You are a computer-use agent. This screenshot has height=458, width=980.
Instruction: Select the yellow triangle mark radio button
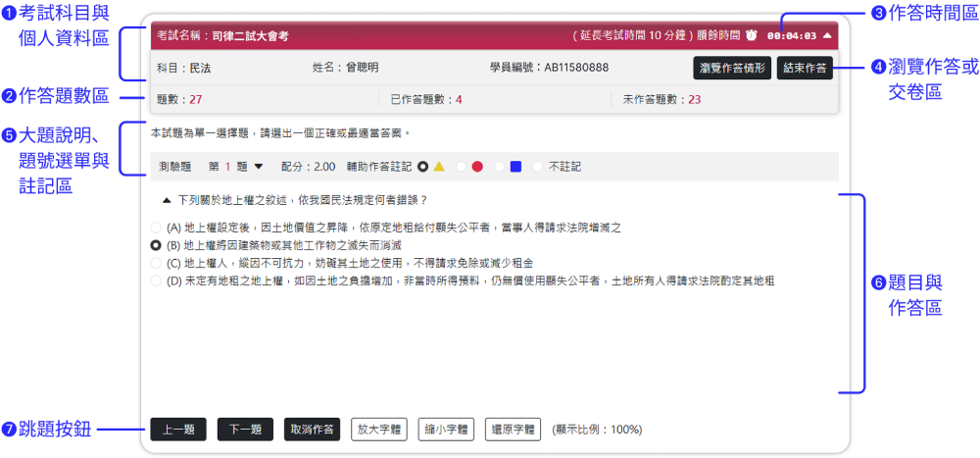click(424, 167)
